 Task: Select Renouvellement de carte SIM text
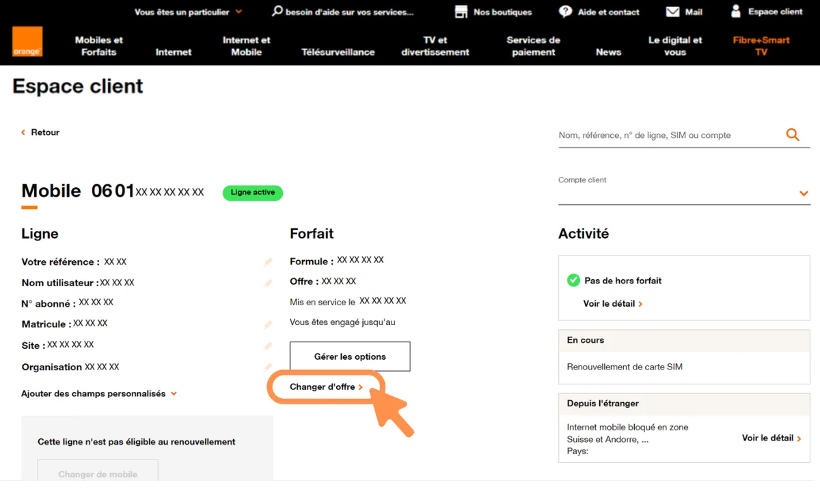625,367
